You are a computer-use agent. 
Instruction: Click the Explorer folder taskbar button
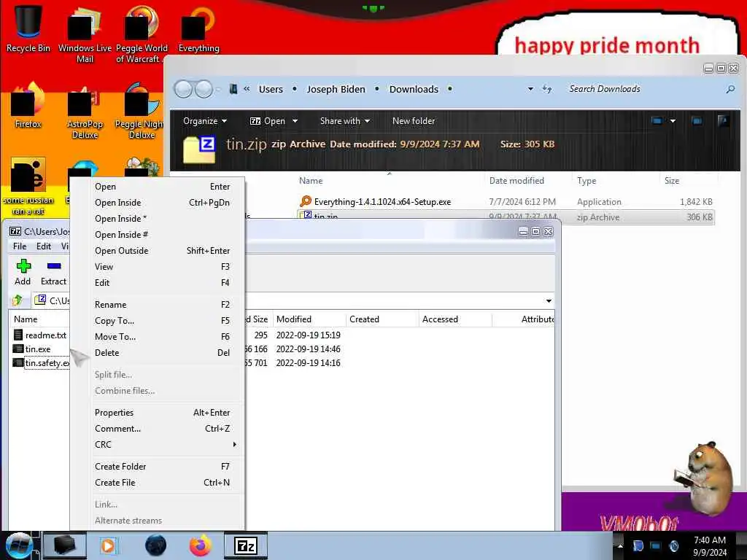coord(65,545)
